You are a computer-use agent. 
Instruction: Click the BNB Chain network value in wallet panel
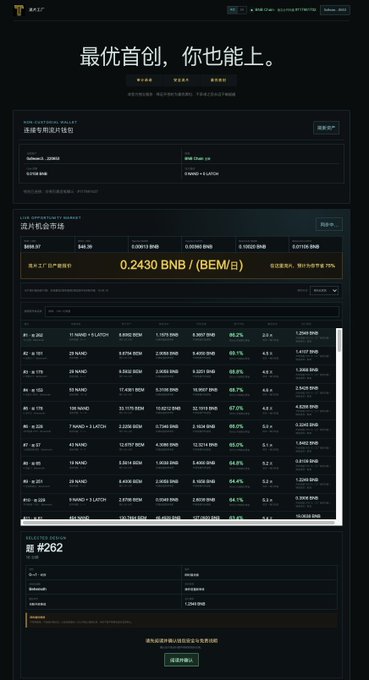(x=197, y=158)
